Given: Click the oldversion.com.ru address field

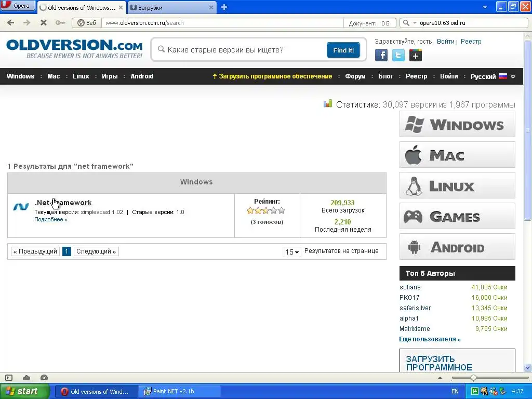Looking at the screenshot, I should (x=222, y=23).
